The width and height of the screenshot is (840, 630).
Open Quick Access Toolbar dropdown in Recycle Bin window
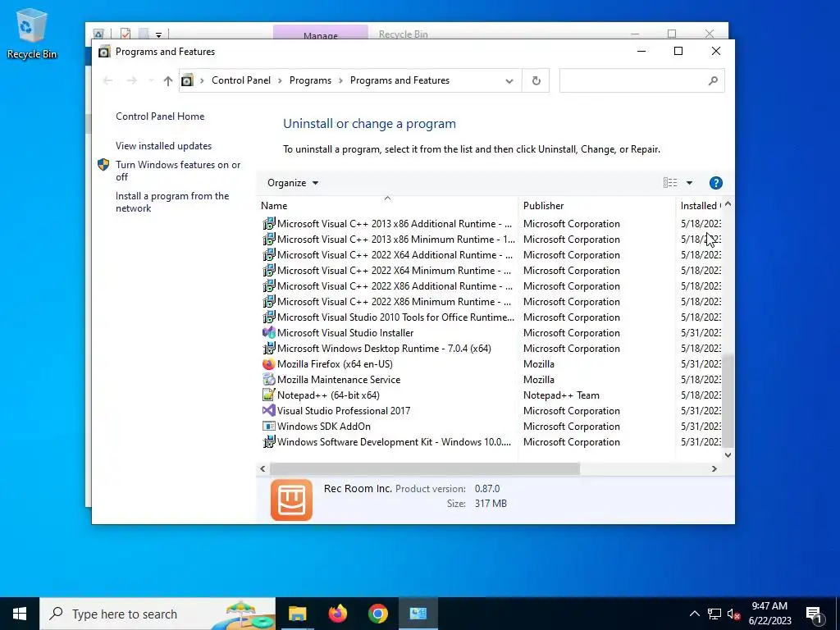[x=158, y=35]
